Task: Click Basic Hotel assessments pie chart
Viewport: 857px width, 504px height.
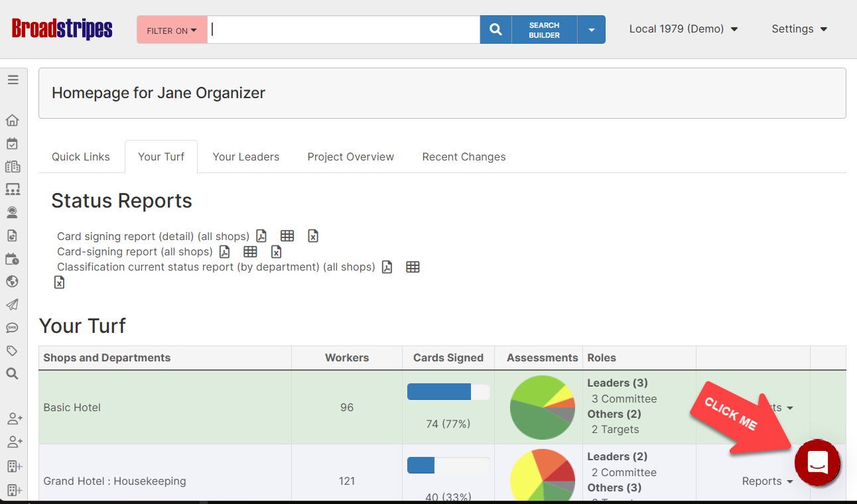Action: pyautogui.click(x=543, y=407)
